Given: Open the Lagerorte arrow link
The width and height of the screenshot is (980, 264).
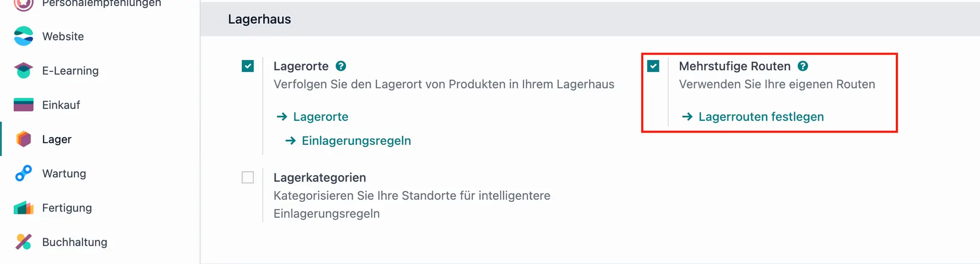Looking at the screenshot, I should pos(320,117).
